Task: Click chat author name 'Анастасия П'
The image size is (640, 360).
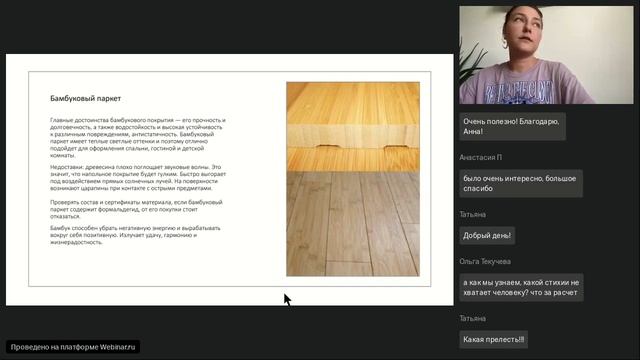Action: tap(480, 157)
